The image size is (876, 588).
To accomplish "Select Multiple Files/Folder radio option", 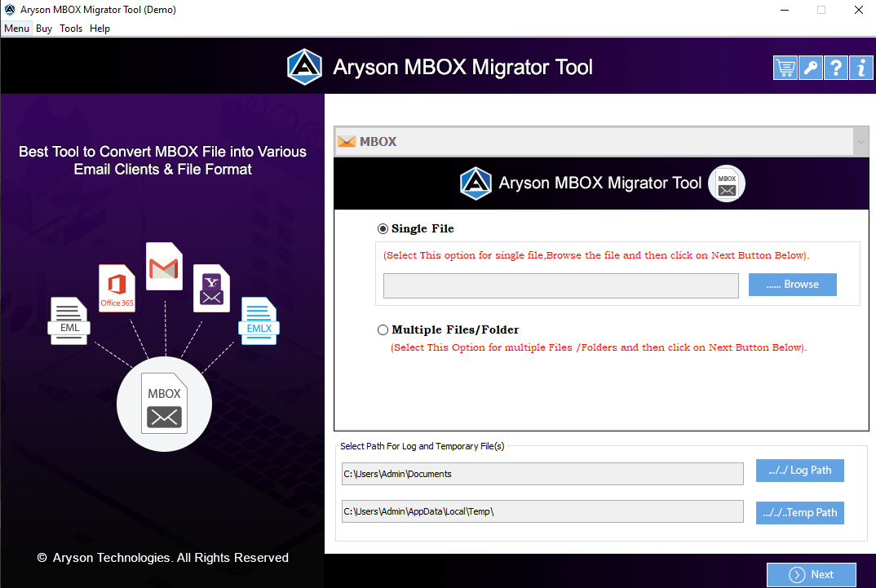I will tap(383, 330).
